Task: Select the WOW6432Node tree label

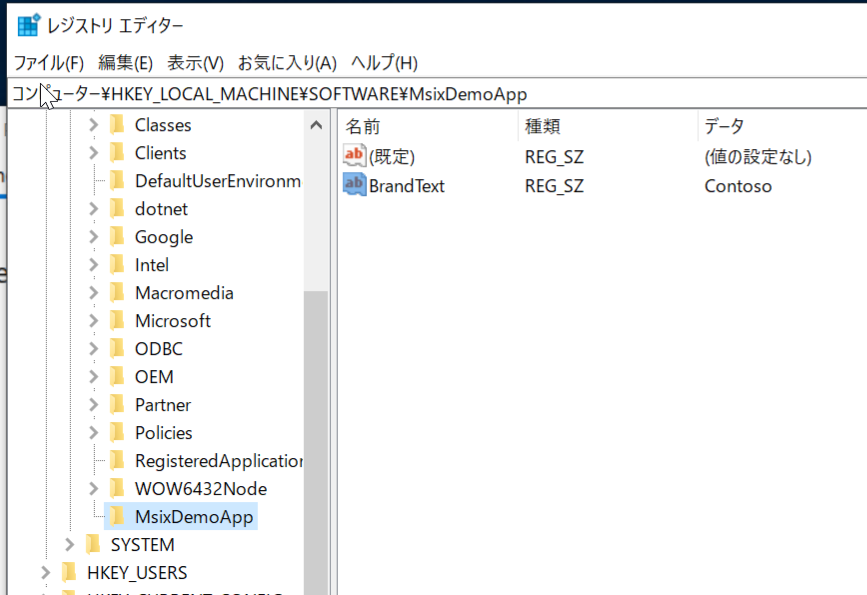Action: [x=201, y=488]
